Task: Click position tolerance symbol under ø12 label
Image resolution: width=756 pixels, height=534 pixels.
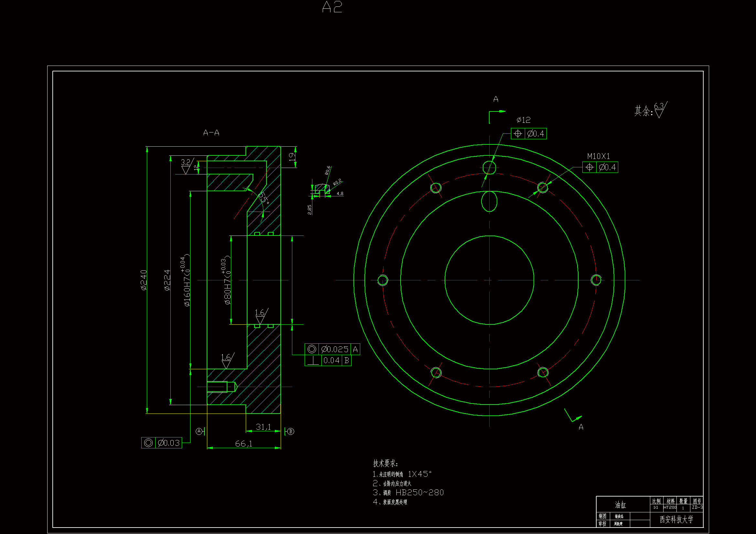Action: tap(518, 134)
